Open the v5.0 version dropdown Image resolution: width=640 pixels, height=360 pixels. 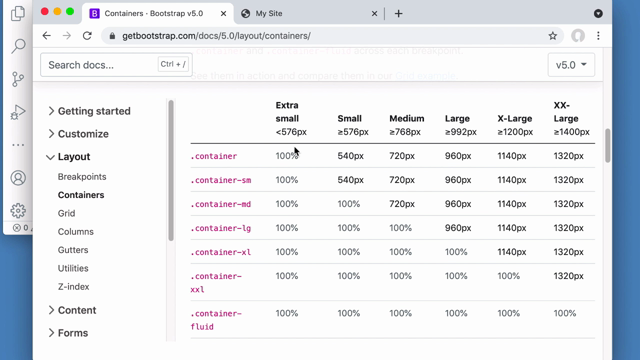click(571, 65)
